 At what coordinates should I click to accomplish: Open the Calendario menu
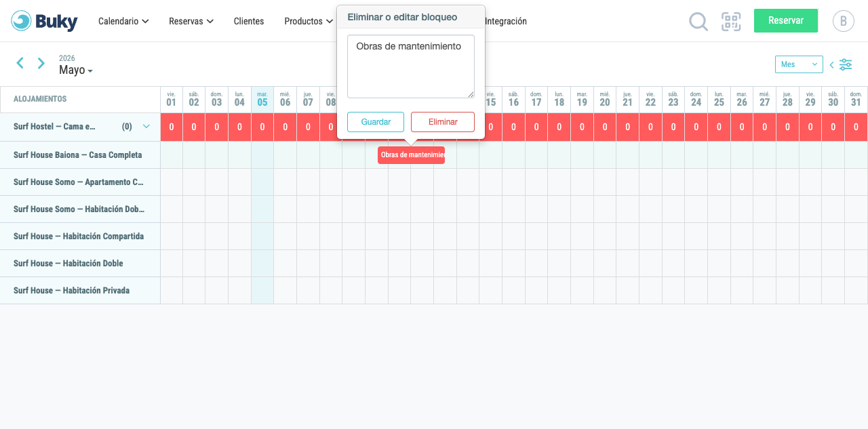click(x=123, y=21)
